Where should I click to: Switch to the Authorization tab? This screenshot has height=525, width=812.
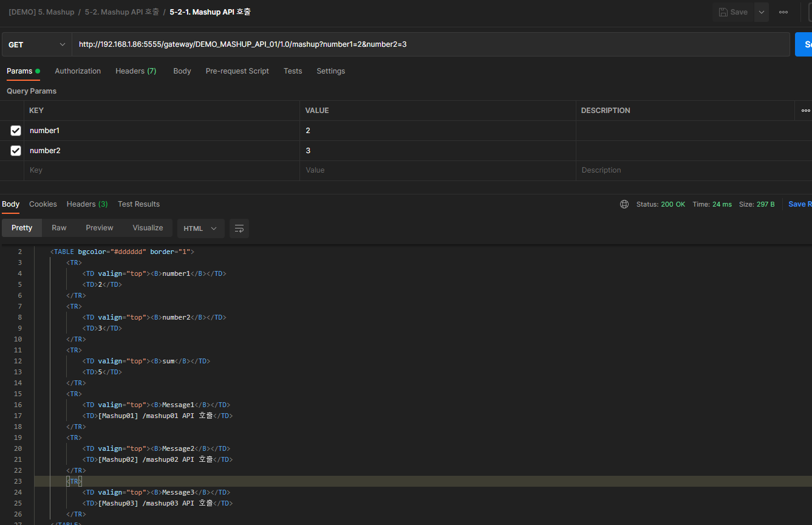tap(78, 71)
